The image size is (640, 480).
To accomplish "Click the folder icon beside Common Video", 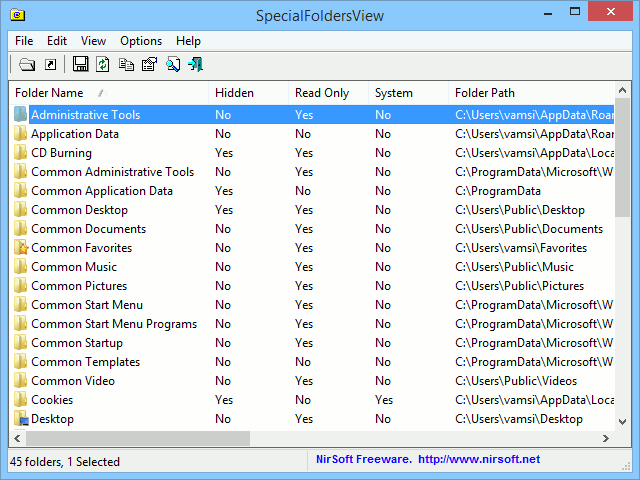I will coord(20,381).
